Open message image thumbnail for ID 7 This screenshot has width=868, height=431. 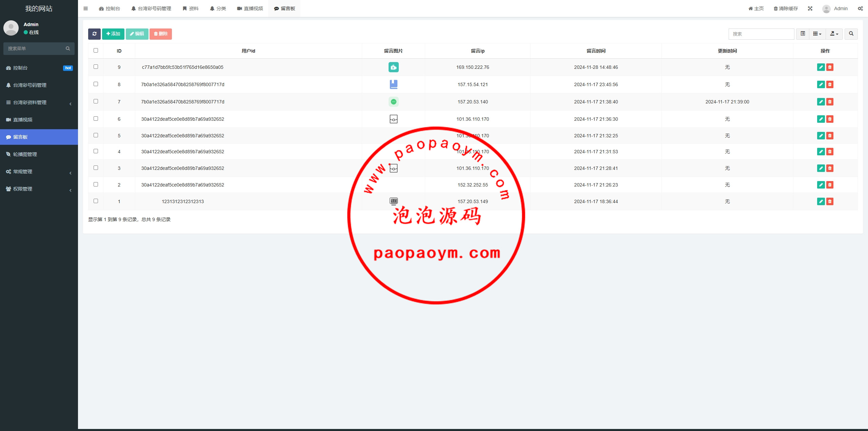[x=393, y=102]
